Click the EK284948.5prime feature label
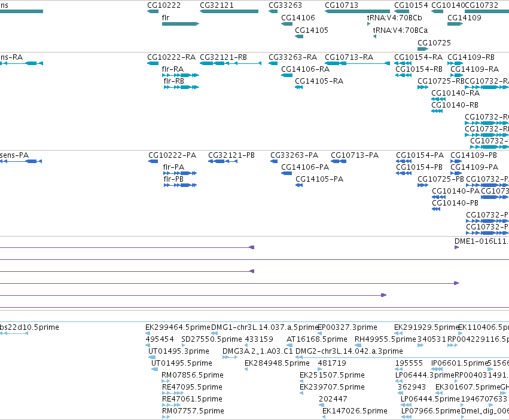Image resolution: width=509 pixels, height=420 pixels. (x=277, y=363)
